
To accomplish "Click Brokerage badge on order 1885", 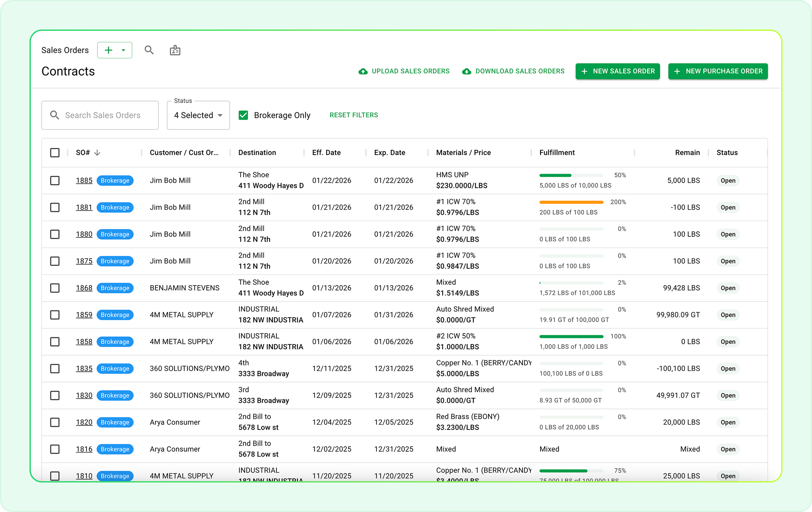I will 115,181.
